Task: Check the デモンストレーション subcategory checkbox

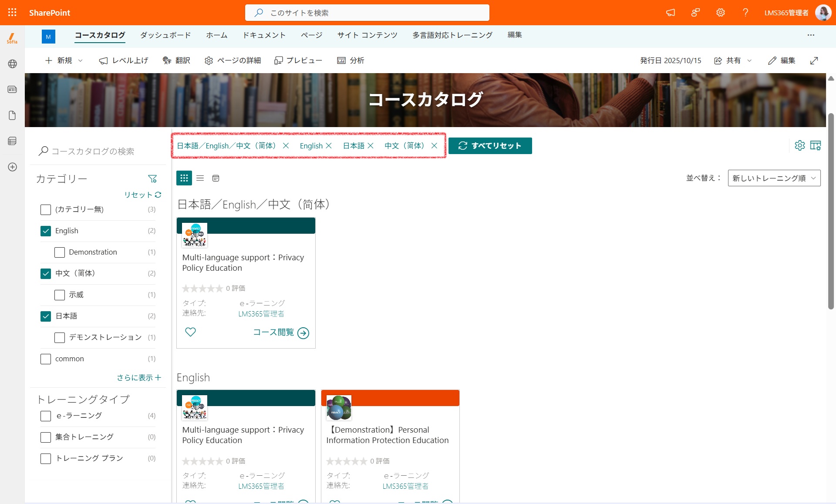Action: [60, 338]
